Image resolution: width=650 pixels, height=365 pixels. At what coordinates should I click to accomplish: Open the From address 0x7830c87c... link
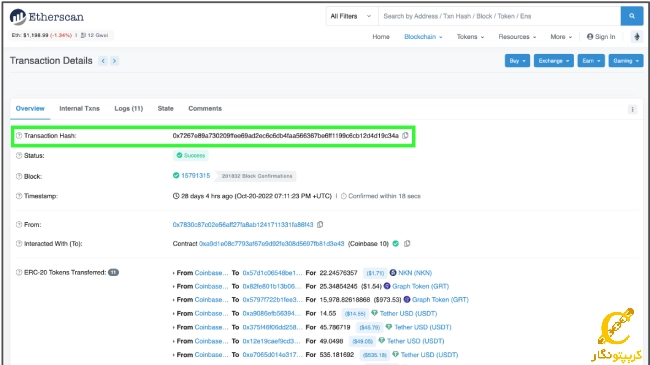coord(243,224)
